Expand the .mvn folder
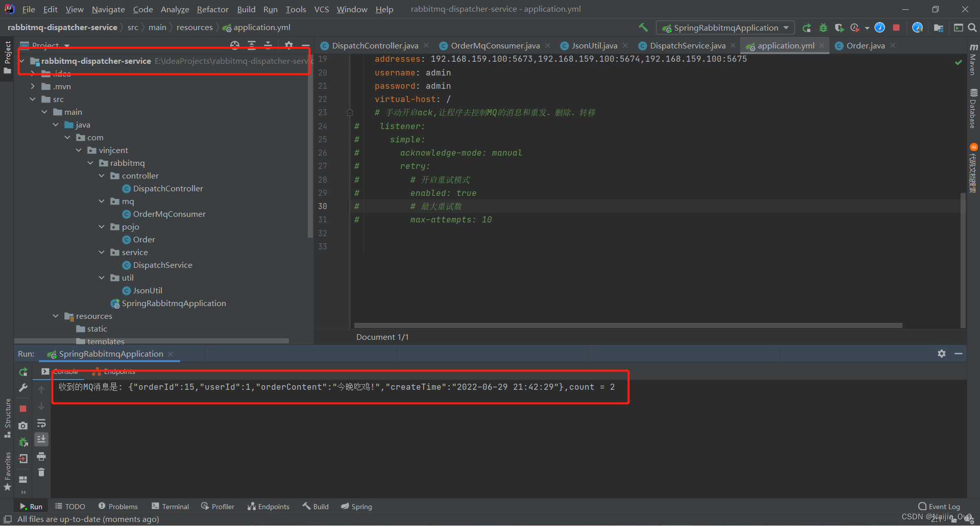 coord(33,86)
